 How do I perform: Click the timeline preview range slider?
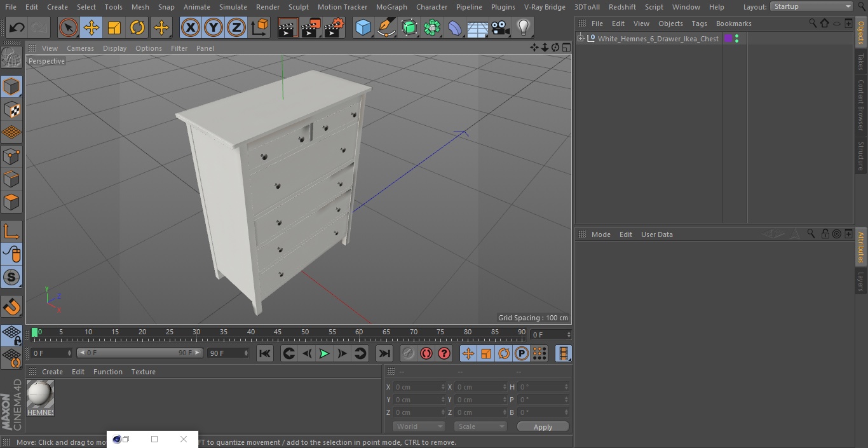tap(140, 353)
